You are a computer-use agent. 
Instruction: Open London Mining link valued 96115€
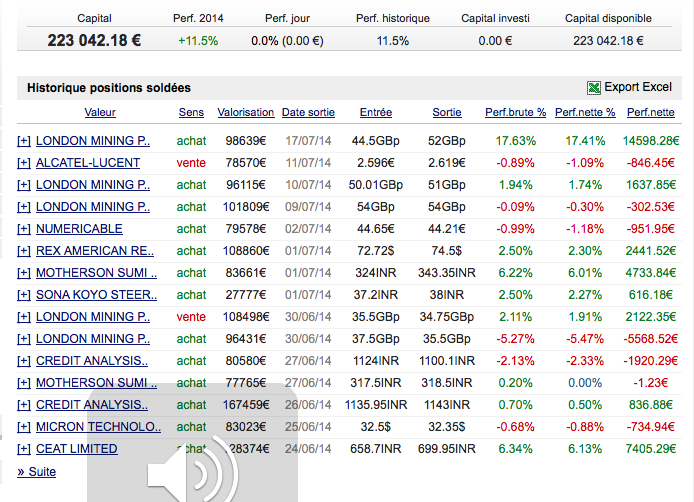[93, 185]
